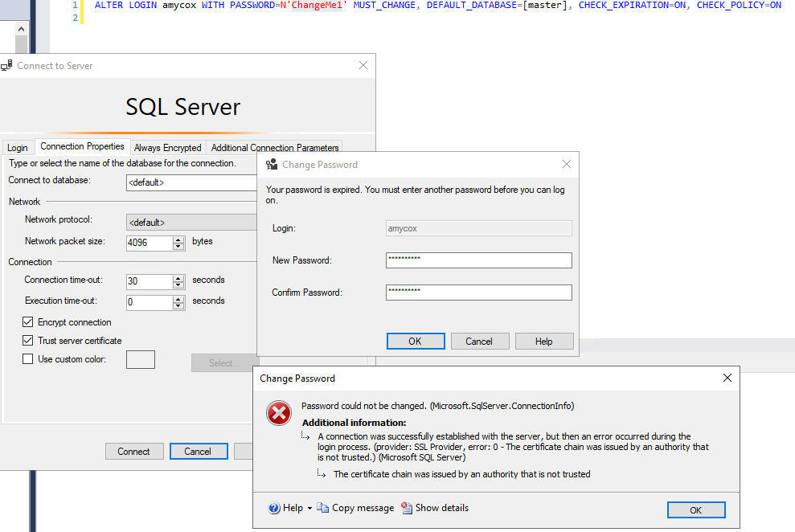This screenshot has width=795, height=532.
Task: Click CHECK_POLICY=ON in query editor
Action: (739, 5)
